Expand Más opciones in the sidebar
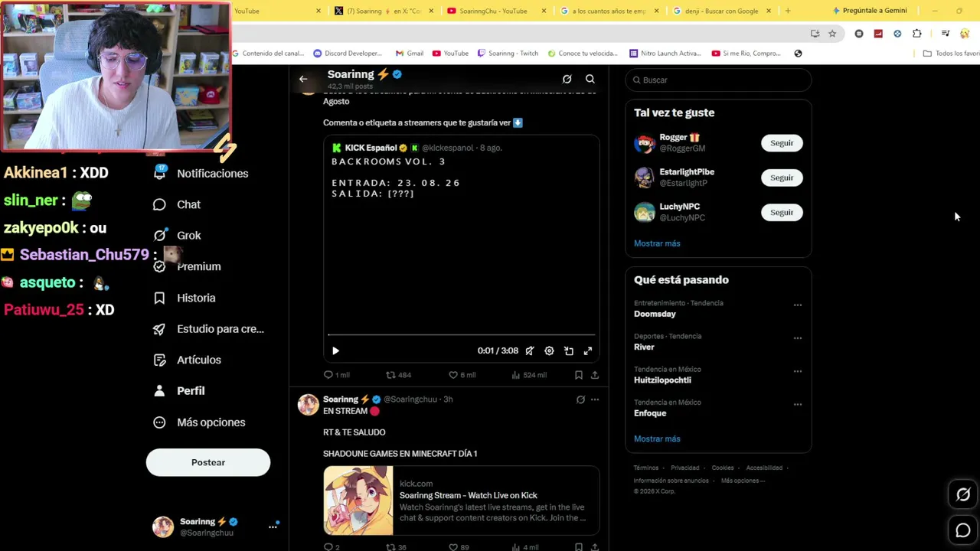The image size is (980, 551). (199, 422)
